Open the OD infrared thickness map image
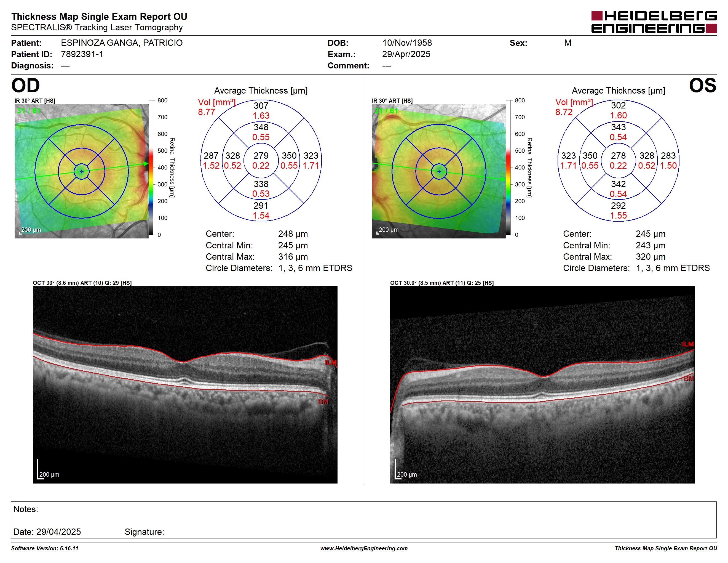The height and width of the screenshot is (563, 728). 82,171
